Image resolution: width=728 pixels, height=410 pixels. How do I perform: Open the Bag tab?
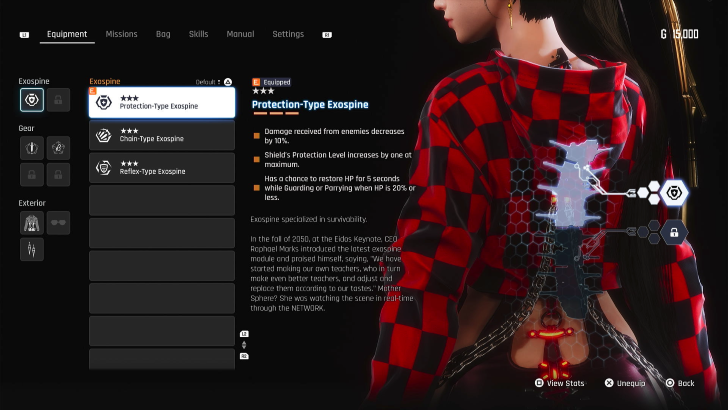coord(163,34)
